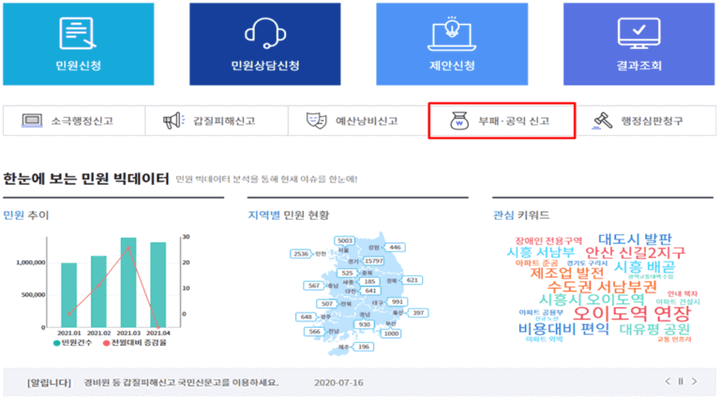Click the keyword 수도권 서남부권

(602, 287)
